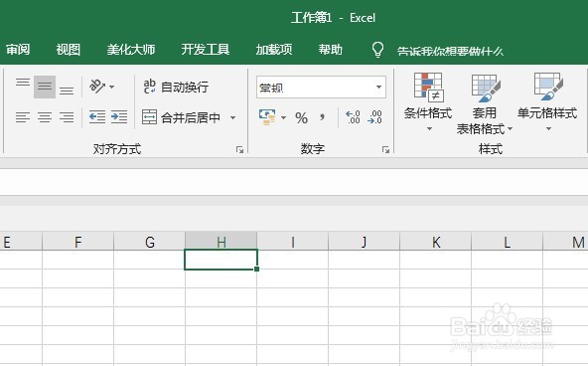Toggle 自动换行 wrap text

tap(176, 87)
